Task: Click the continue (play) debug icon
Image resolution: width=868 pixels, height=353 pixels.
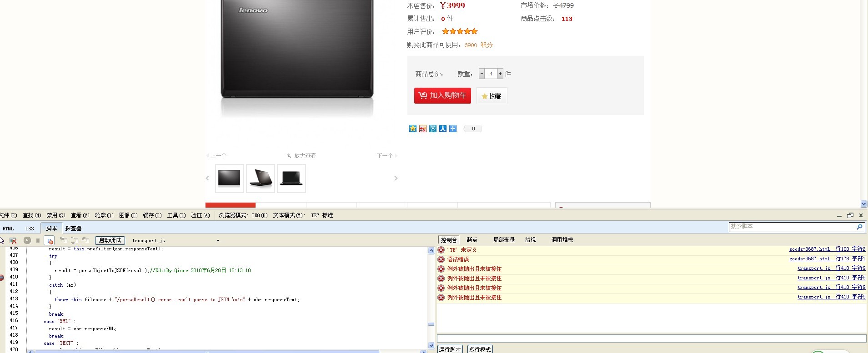Action: point(27,240)
